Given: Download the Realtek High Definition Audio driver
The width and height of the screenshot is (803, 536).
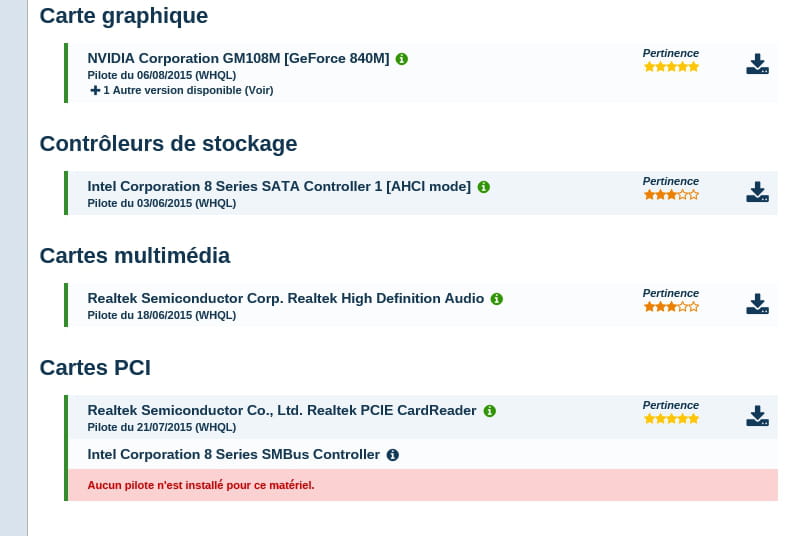Looking at the screenshot, I should (757, 304).
